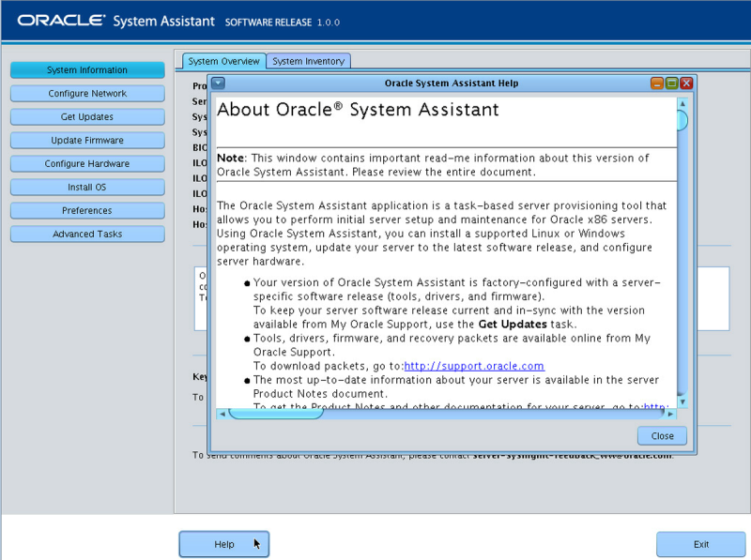
Task: Click the Help button at bottom
Action: (x=224, y=544)
